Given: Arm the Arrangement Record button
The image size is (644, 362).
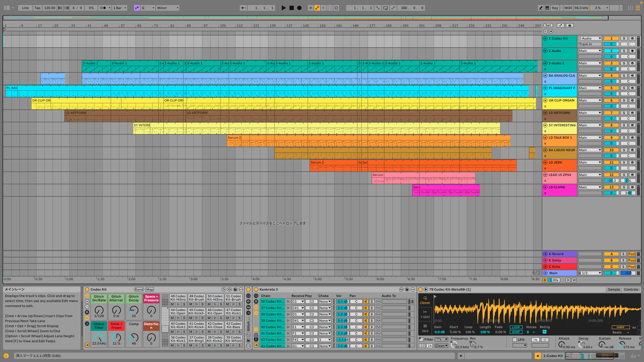Looking at the screenshot, I should pyautogui.click(x=299, y=8).
